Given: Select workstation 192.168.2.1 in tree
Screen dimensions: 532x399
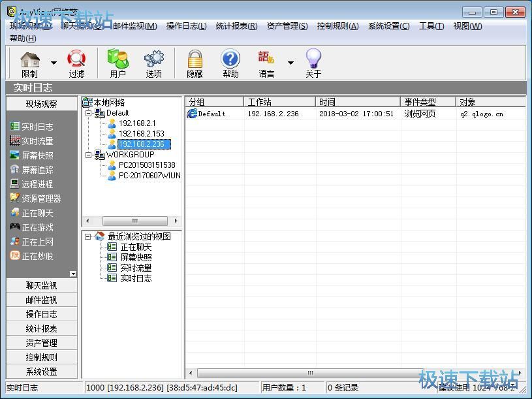Looking at the screenshot, I should pos(137,123).
